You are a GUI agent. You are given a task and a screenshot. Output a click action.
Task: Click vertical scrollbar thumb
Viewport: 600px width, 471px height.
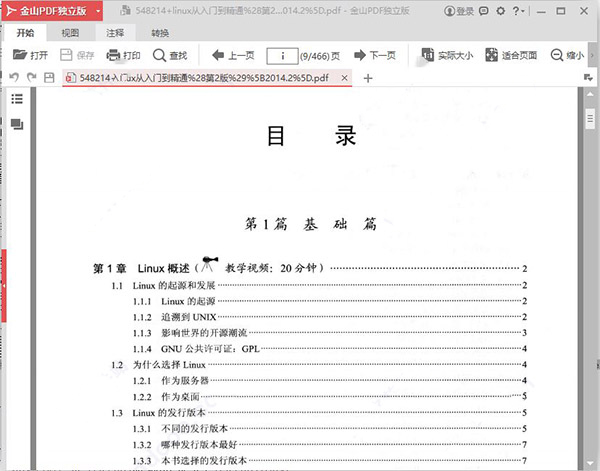pos(590,119)
